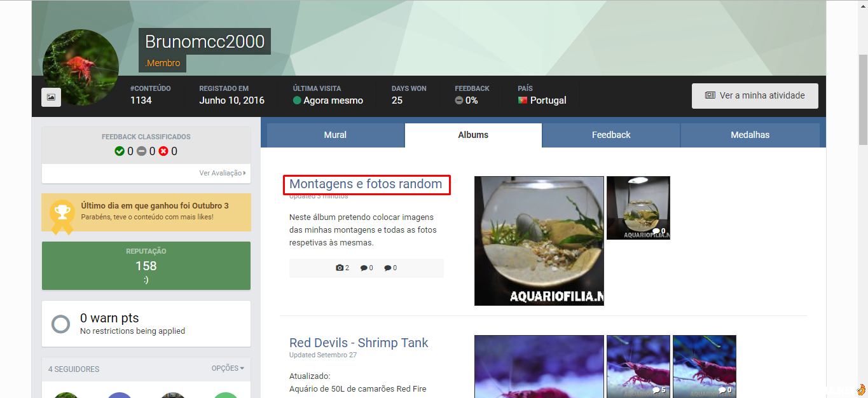
Task: Click the red negative feedback icon
Action: (163, 151)
